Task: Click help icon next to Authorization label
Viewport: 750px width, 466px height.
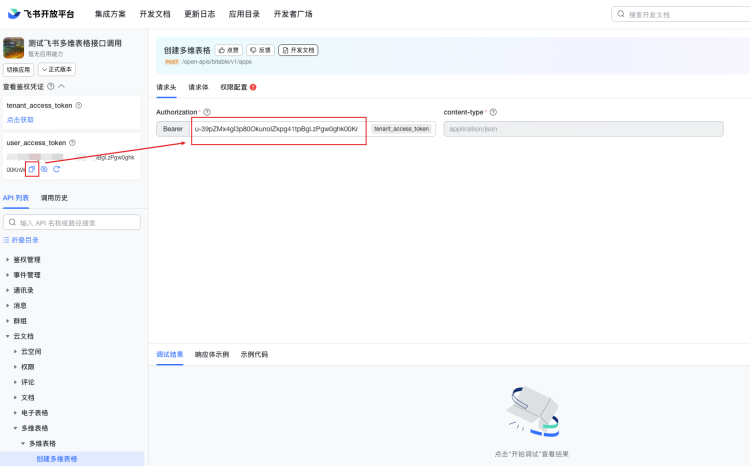Action: click(x=207, y=112)
